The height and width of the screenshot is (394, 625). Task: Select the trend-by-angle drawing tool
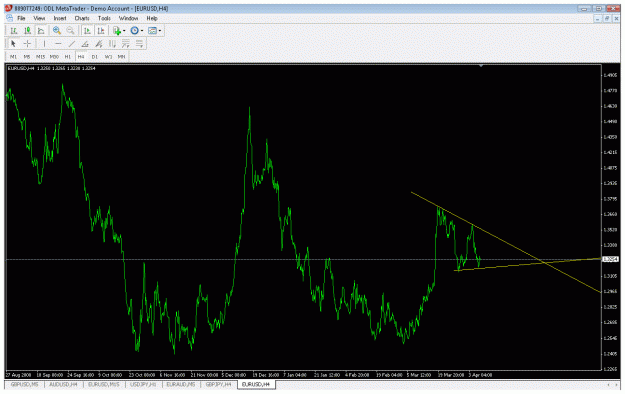point(85,43)
